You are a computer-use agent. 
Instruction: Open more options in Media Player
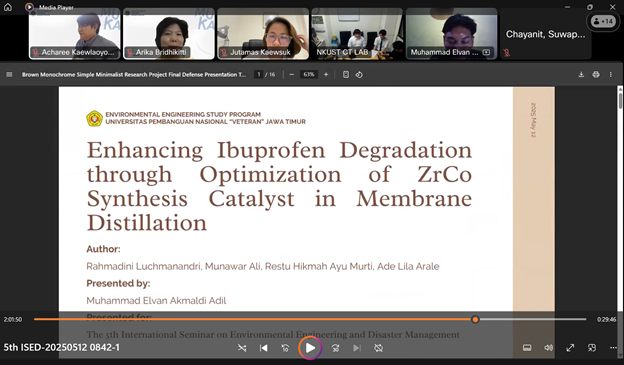(613, 348)
